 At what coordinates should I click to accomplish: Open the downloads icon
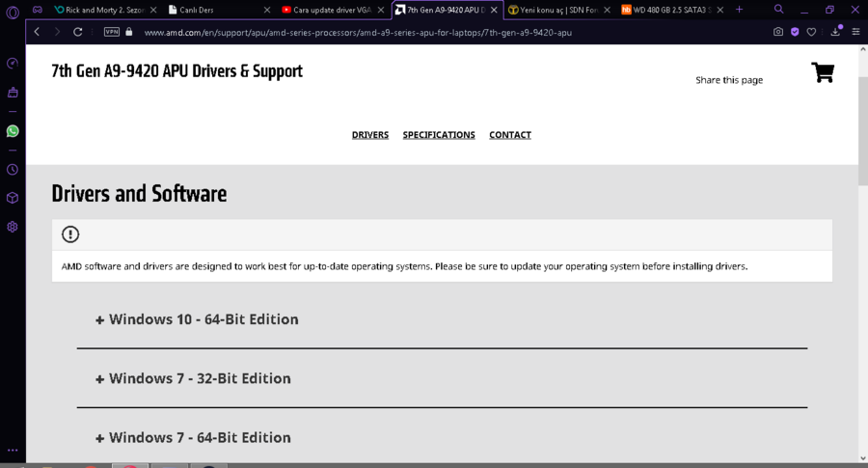tap(835, 32)
